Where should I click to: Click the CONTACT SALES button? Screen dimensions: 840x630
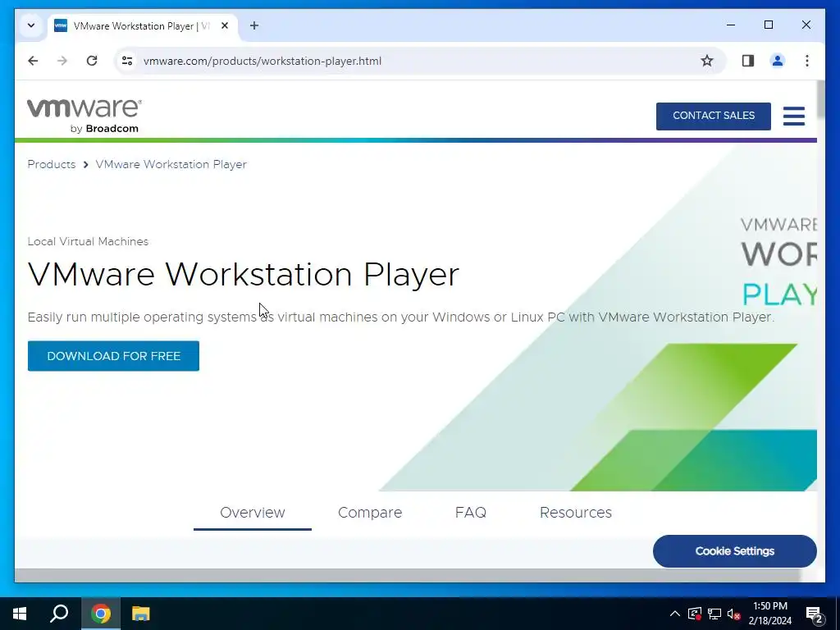point(713,116)
